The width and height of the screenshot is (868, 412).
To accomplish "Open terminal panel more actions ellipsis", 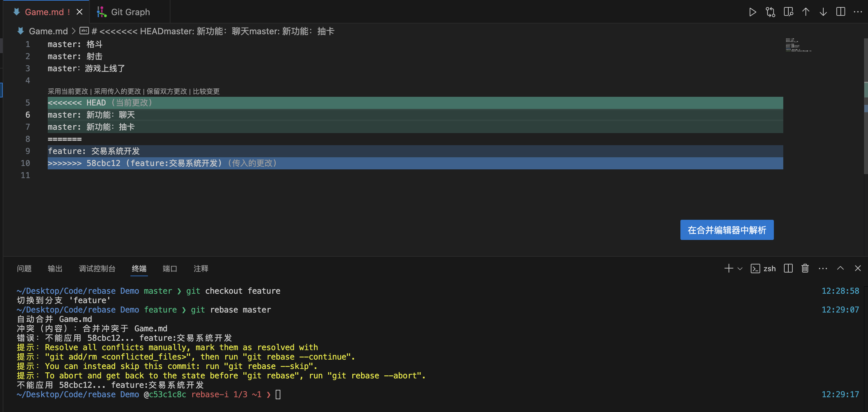I will pos(823,269).
